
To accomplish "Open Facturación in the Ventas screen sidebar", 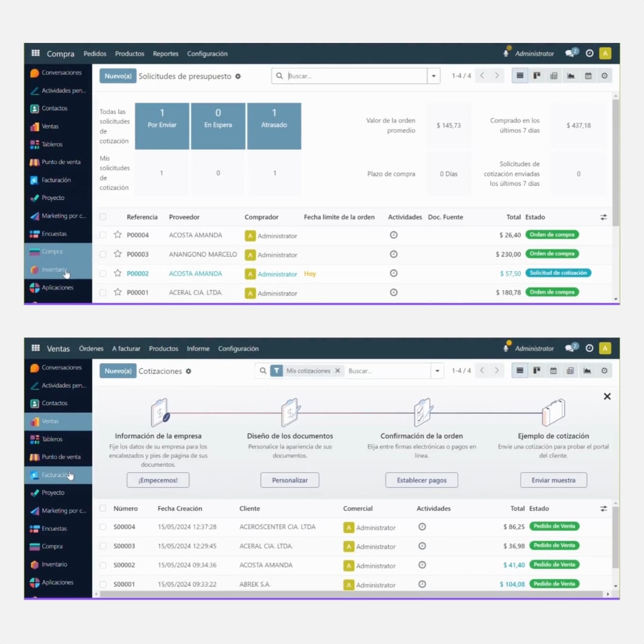I will [55, 475].
